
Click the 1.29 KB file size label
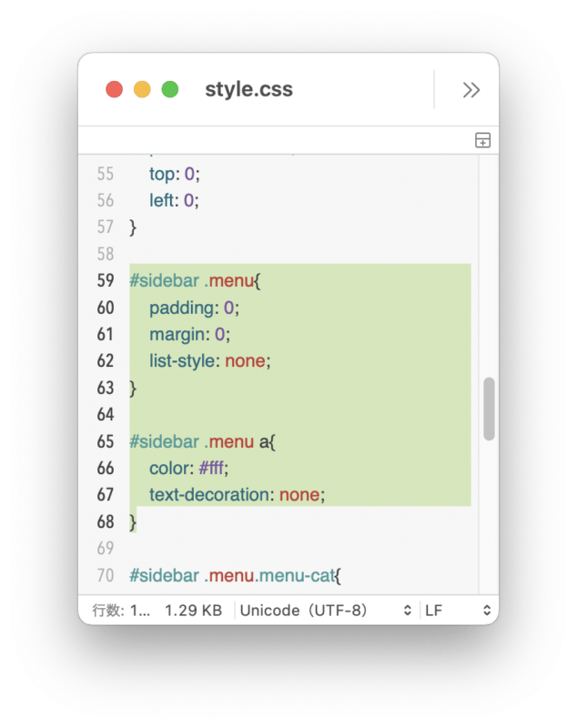tap(194, 610)
